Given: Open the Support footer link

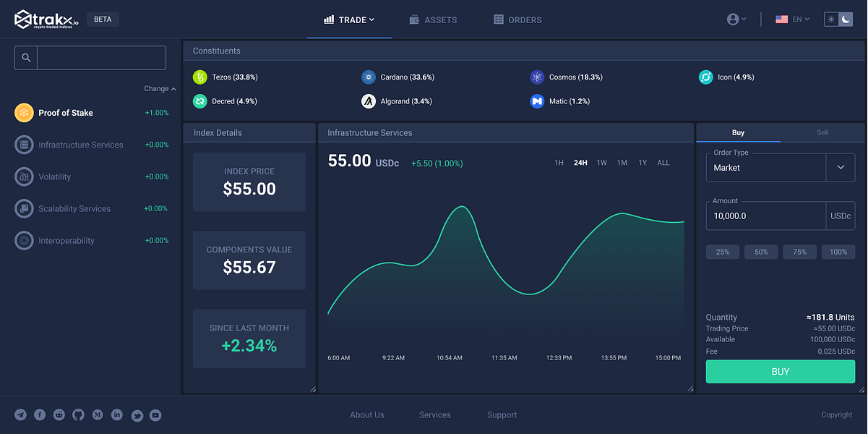Looking at the screenshot, I should point(502,415).
